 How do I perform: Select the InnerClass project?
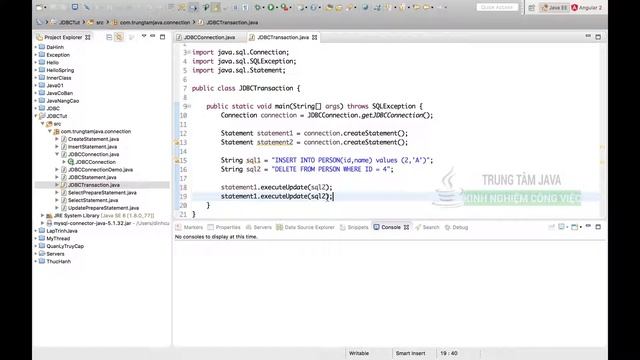[58, 78]
